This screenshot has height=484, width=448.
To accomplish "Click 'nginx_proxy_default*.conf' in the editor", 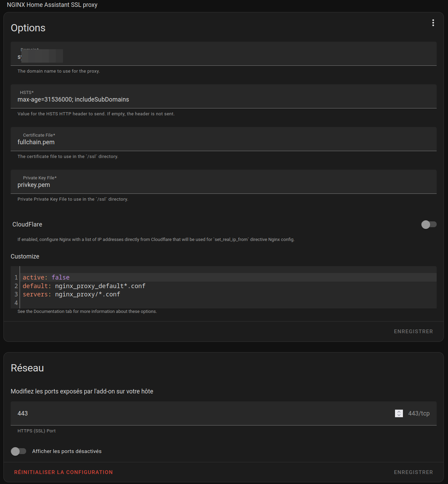I will pyautogui.click(x=100, y=286).
